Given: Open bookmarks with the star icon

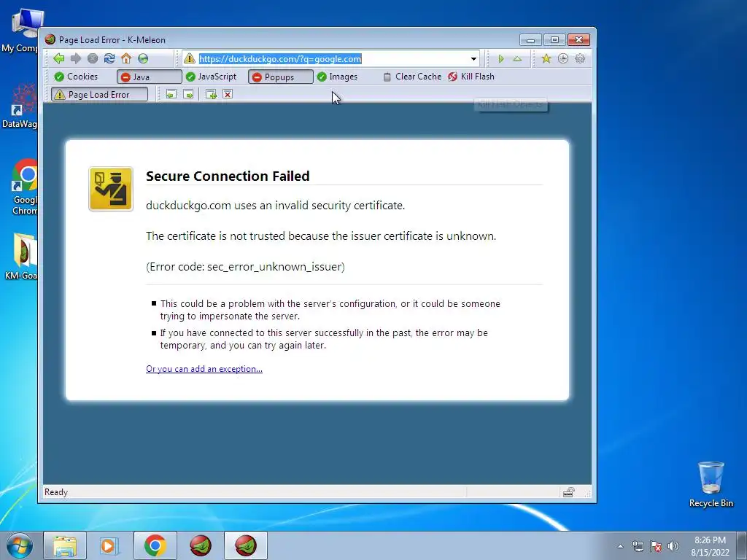Looking at the screenshot, I should (546, 58).
